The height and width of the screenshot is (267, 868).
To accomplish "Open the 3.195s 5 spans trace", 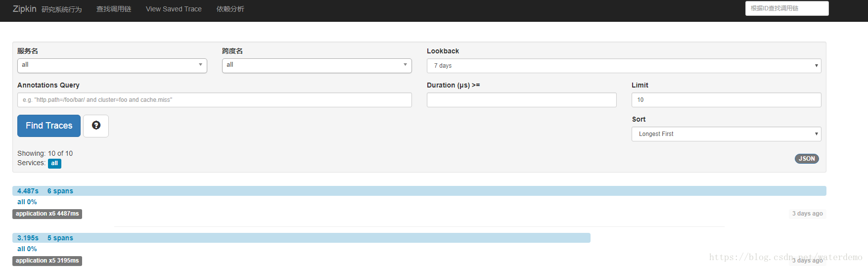I will [301, 238].
